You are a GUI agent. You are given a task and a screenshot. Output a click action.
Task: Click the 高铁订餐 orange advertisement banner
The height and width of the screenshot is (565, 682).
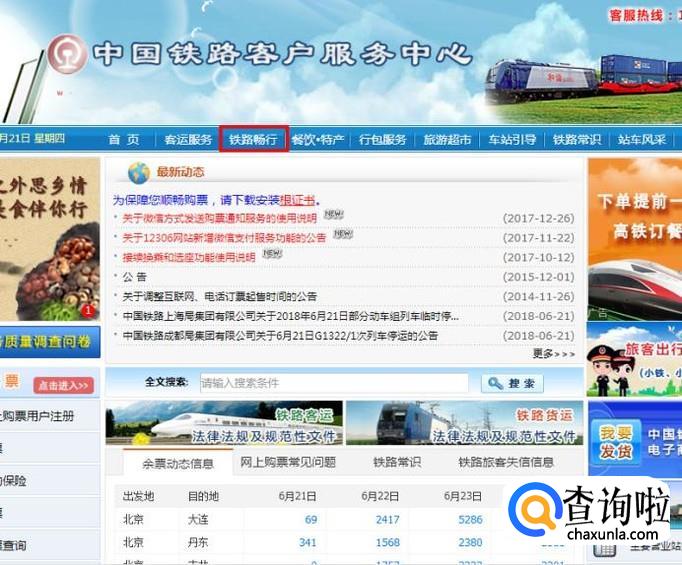(x=635, y=239)
